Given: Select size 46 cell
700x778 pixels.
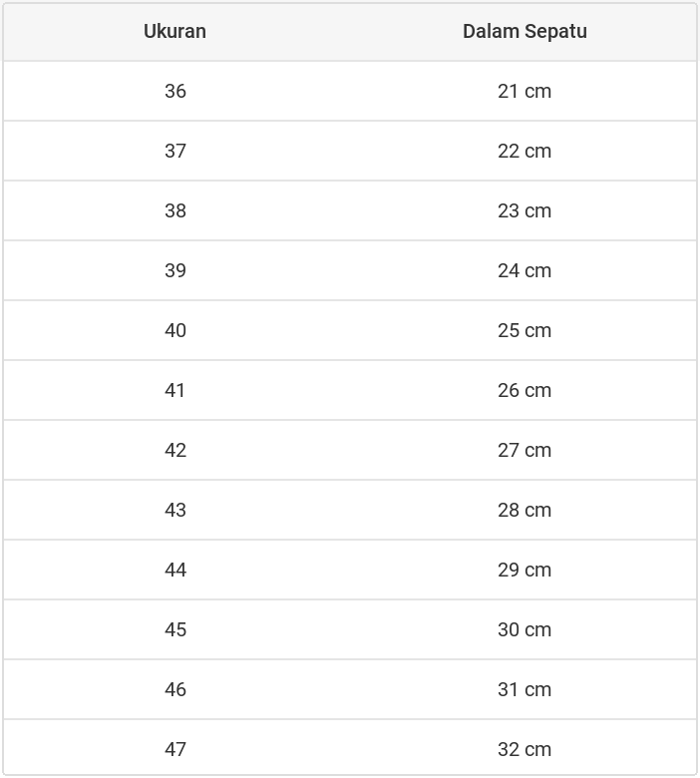Looking at the screenshot, I should pyautogui.click(x=175, y=689).
